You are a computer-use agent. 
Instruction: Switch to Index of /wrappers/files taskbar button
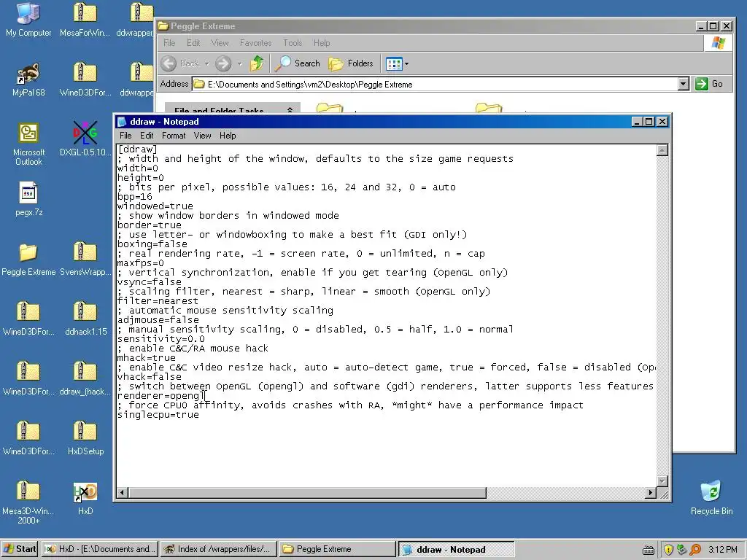[218, 549]
